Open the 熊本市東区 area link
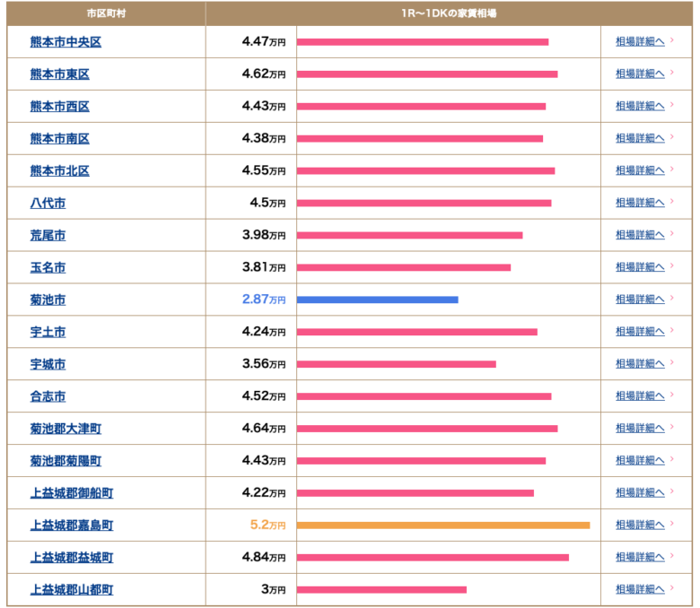This screenshot has height=608, width=700. point(59,74)
